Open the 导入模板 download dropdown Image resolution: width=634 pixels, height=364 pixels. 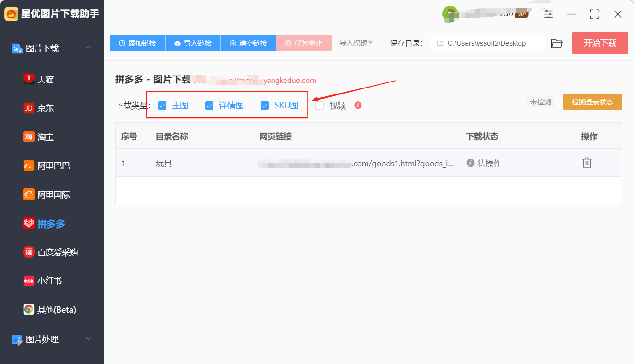[x=356, y=43]
